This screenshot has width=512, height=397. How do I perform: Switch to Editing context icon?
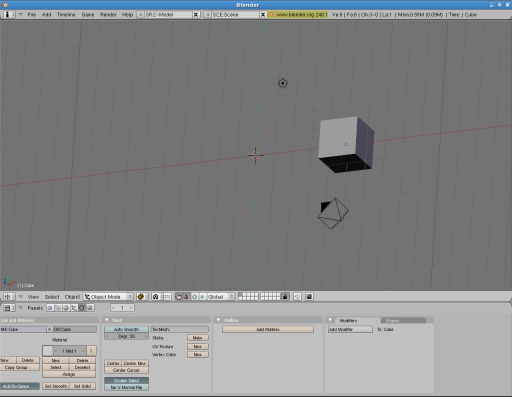pyautogui.click(x=82, y=308)
